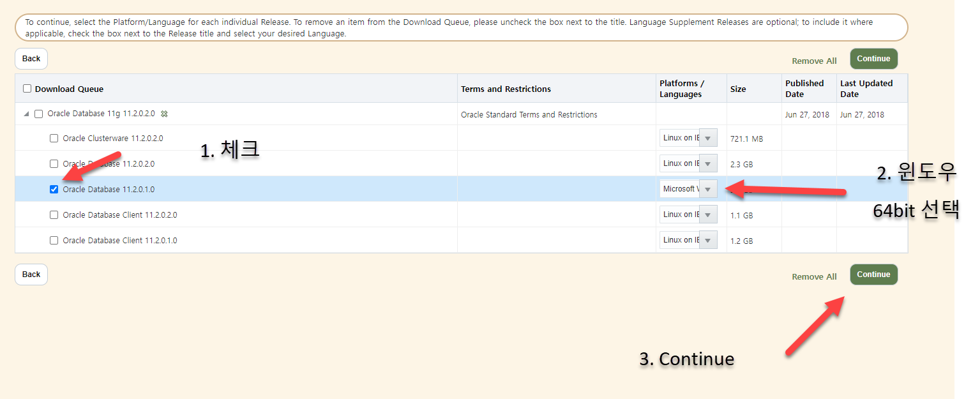Image resolution: width=980 pixels, height=399 pixels.
Task: Check the Oracle Clusterware 11.2.0.2.0 checkbox
Action: pyautogui.click(x=54, y=138)
